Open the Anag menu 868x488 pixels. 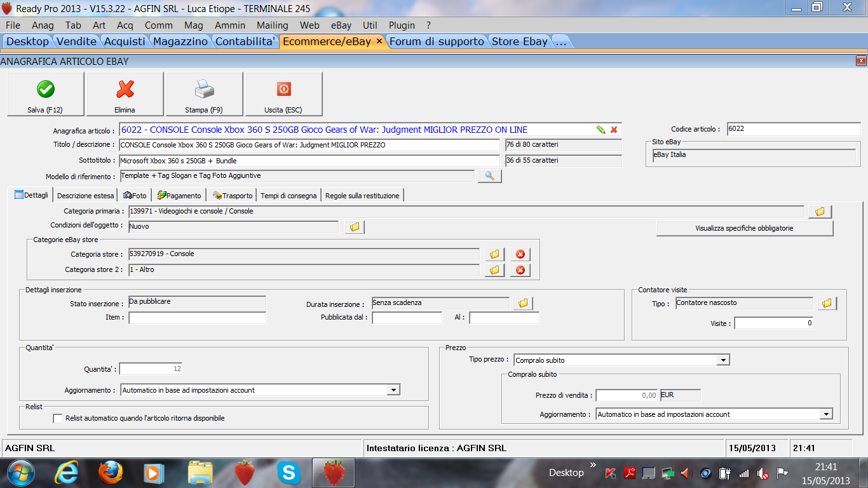pyautogui.click(x=43, y=25)
